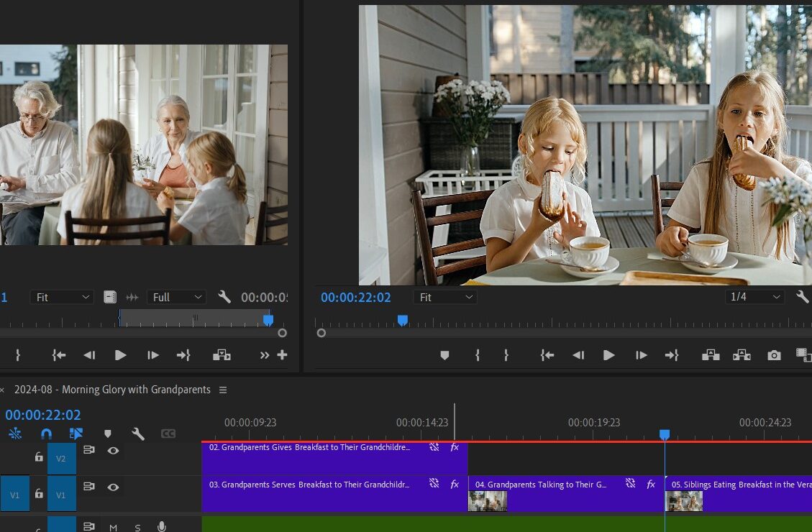
Task: Open the Source monitor button editor plus
Action: pyautogui.click(x=282, y=355)
